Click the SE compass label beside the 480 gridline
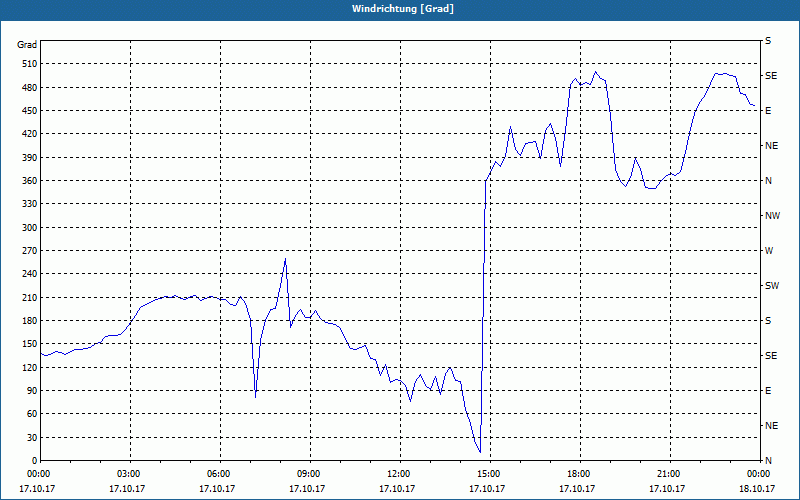Image resolution: width=800 pixels, height=500 pixels. tap(771, 76)
